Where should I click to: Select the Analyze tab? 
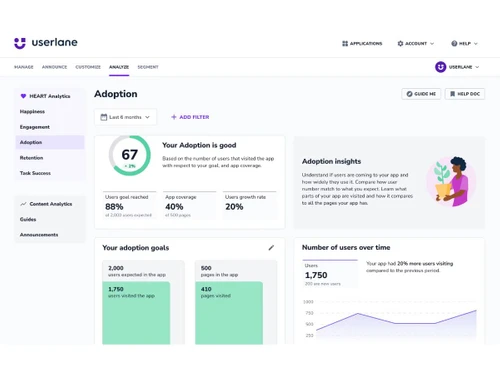(119, 67)
